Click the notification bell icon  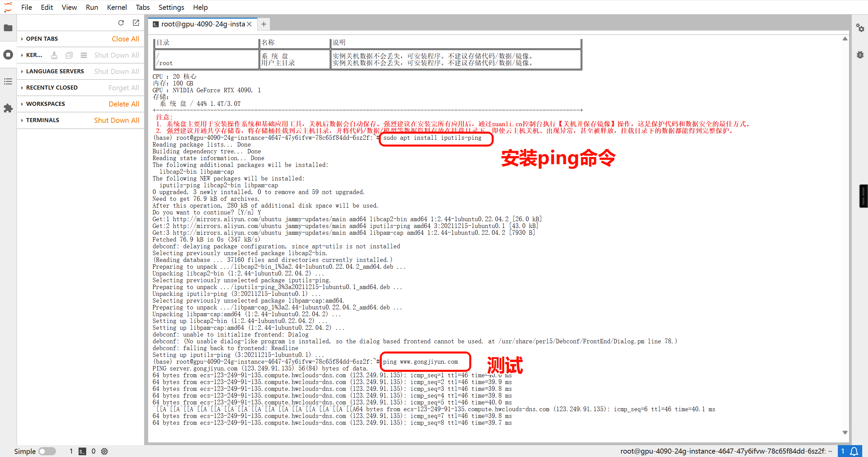tap(854, 451)
